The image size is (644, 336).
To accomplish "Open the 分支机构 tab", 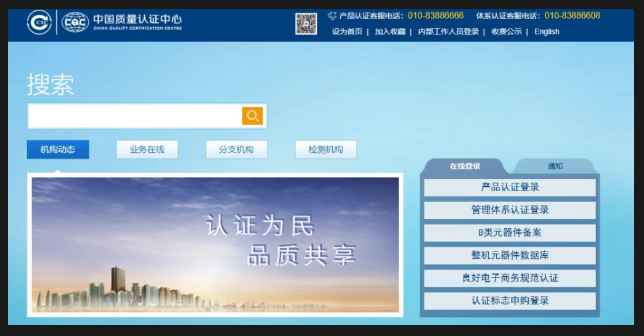I will [237, 149].
